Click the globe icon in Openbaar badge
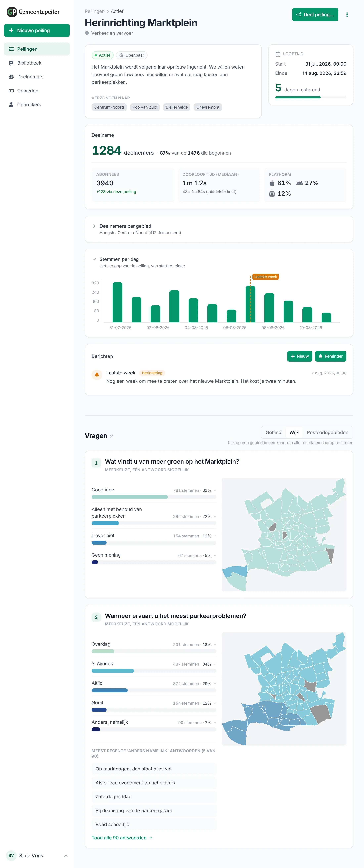The height and width of the screenshot is (868, 364). [x=121, y=55]
